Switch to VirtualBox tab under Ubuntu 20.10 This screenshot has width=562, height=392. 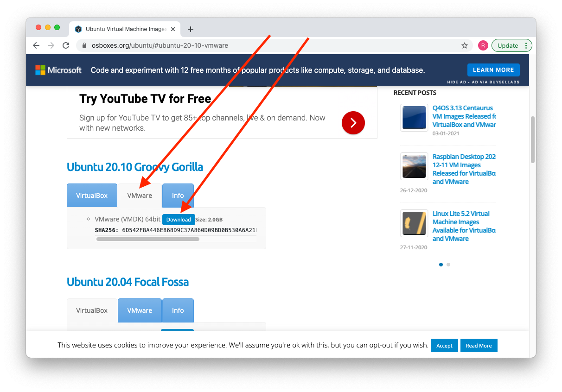[x=92, y=196]
